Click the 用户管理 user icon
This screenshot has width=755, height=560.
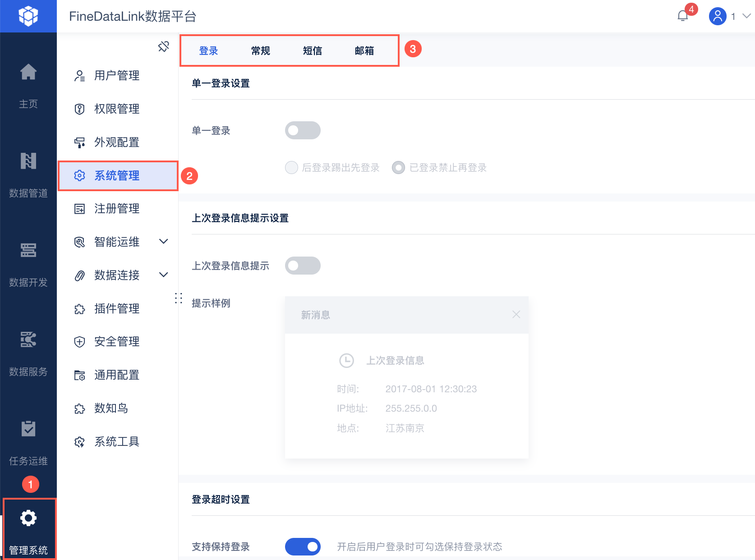(79, 76)
